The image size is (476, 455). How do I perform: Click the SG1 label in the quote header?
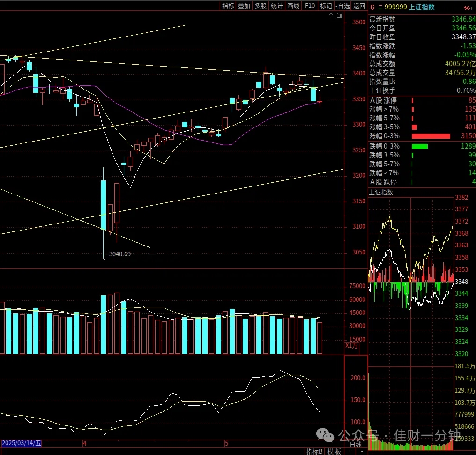tap(469, 8)
